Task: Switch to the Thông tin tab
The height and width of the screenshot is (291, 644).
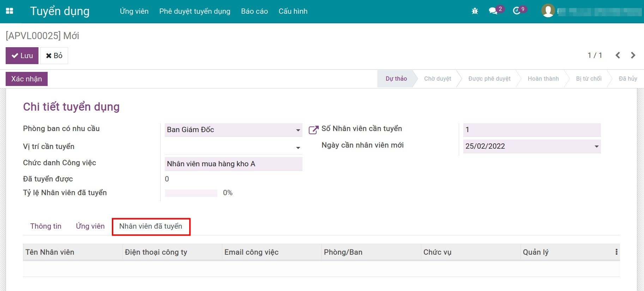Action: (x=46, y=226)
